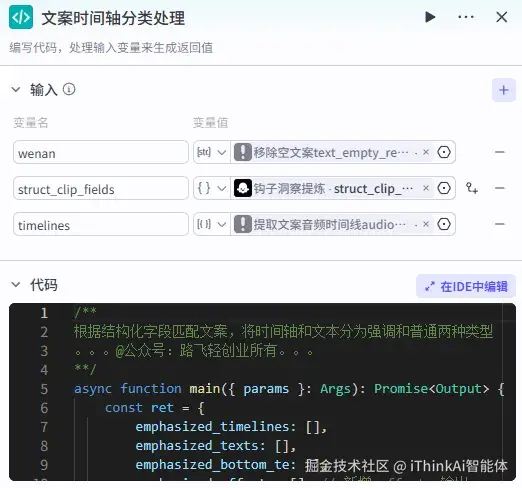Screen dimensions: 522x488
Task: Click the gray node icon before 移除空文案
Action: (243, 152)
